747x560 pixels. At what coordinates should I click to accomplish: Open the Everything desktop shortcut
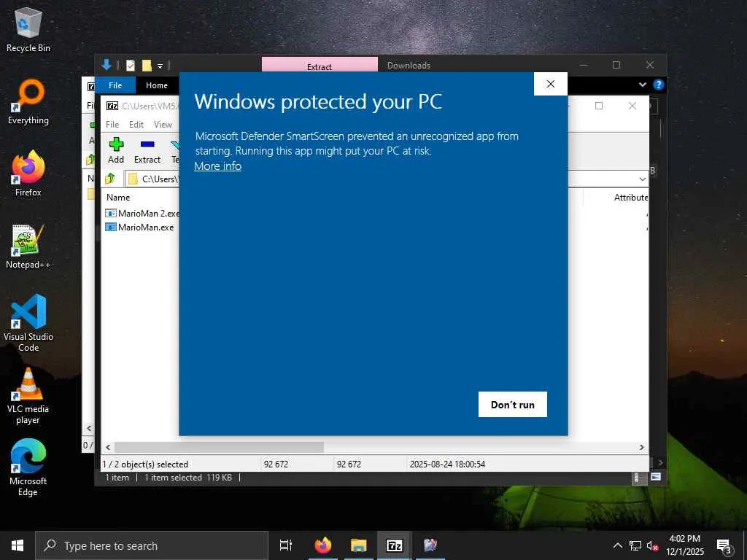coord(28,102)
